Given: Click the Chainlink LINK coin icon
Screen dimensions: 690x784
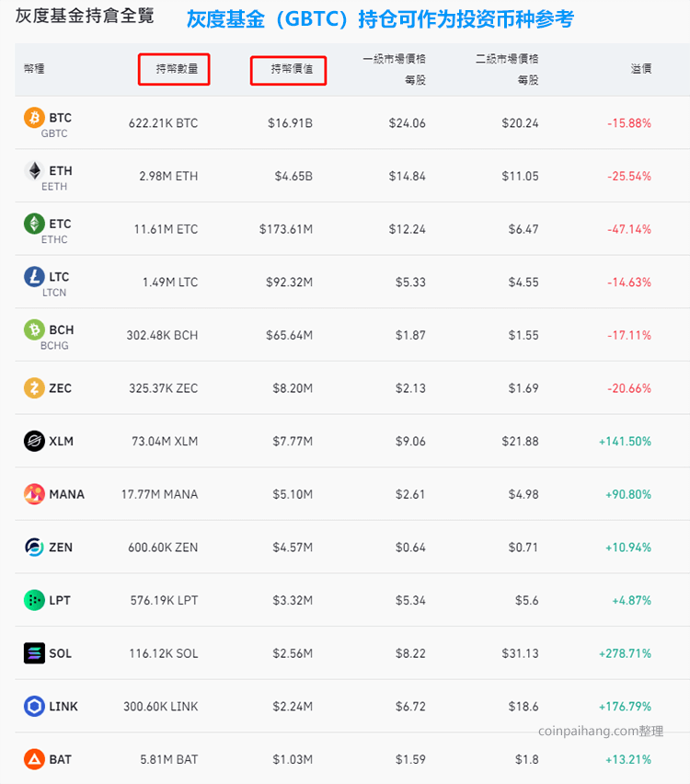Looking at the screenshot, I should tap(34, 706).
